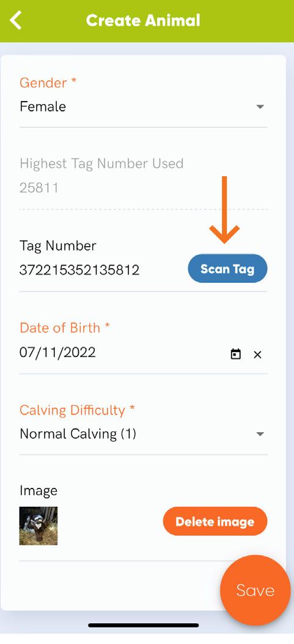Click the orange arrow pointing at Scan Tag
The image size is (294, 644).
224,209
